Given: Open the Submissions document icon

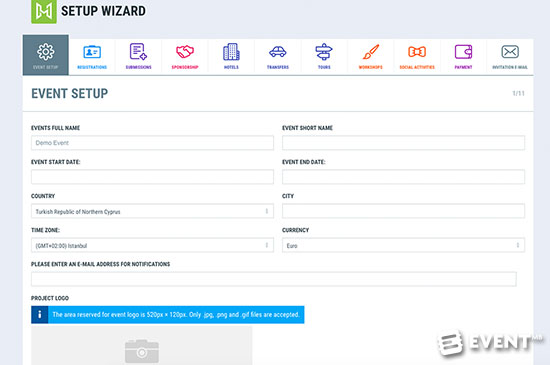Looking at the screenshot, I should [x=138, y=52].
